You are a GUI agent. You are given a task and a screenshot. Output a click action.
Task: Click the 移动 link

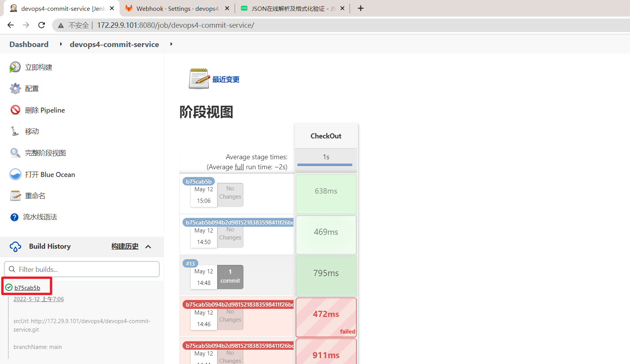[x=32, y=131]
